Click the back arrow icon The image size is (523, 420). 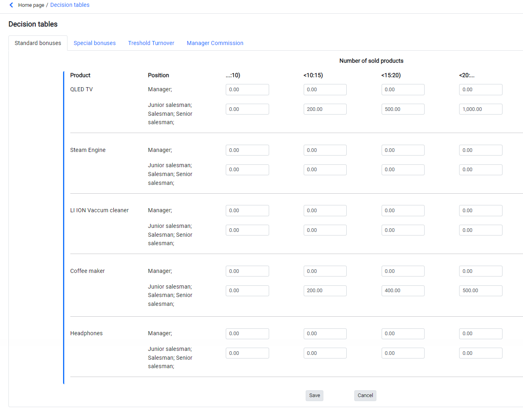click(11, 5)
